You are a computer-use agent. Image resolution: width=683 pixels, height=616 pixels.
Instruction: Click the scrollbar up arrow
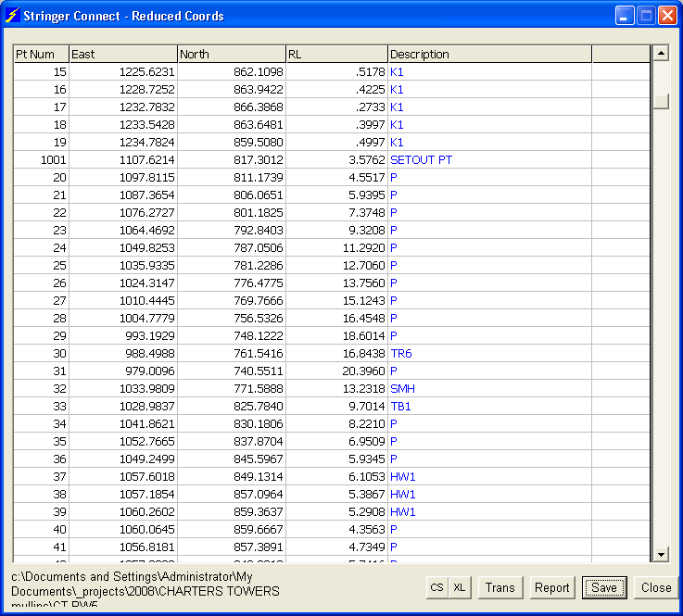coord(661,54)
